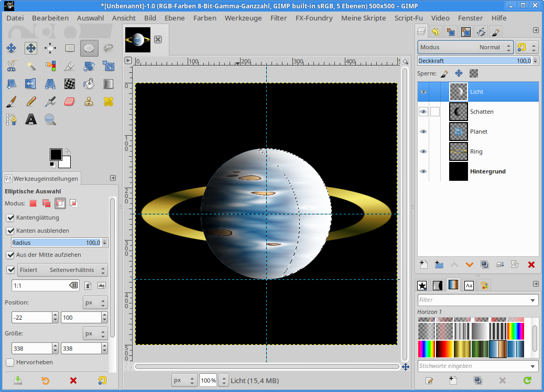
Task: Hide the Schatten layer with eye icon
Action: click(x=423, y=112)
